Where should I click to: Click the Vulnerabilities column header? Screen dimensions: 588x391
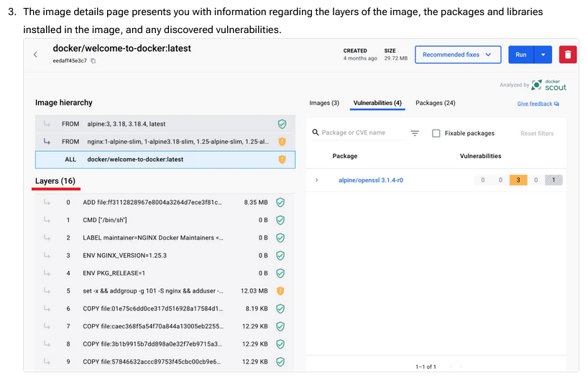coord(480,156)
